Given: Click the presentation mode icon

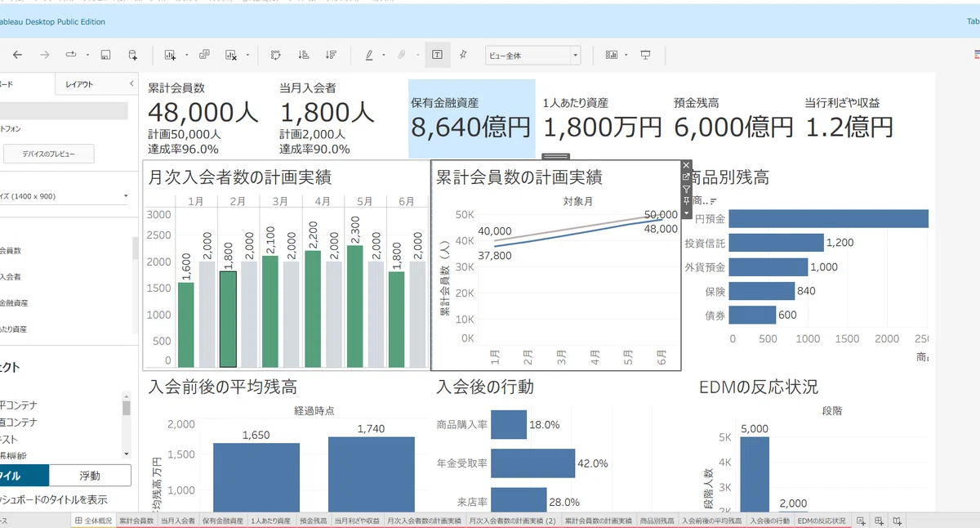Looking at the screenshot, I should point(645,55).
